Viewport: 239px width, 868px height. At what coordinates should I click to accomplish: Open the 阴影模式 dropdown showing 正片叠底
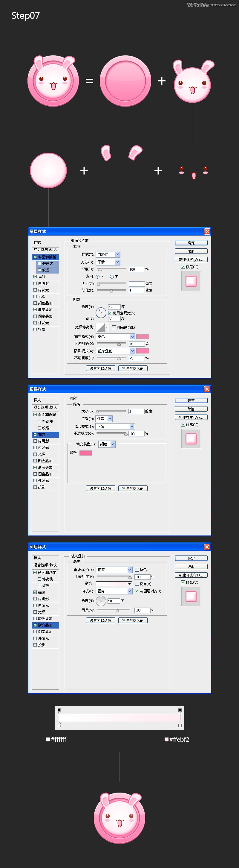(115, 351)
